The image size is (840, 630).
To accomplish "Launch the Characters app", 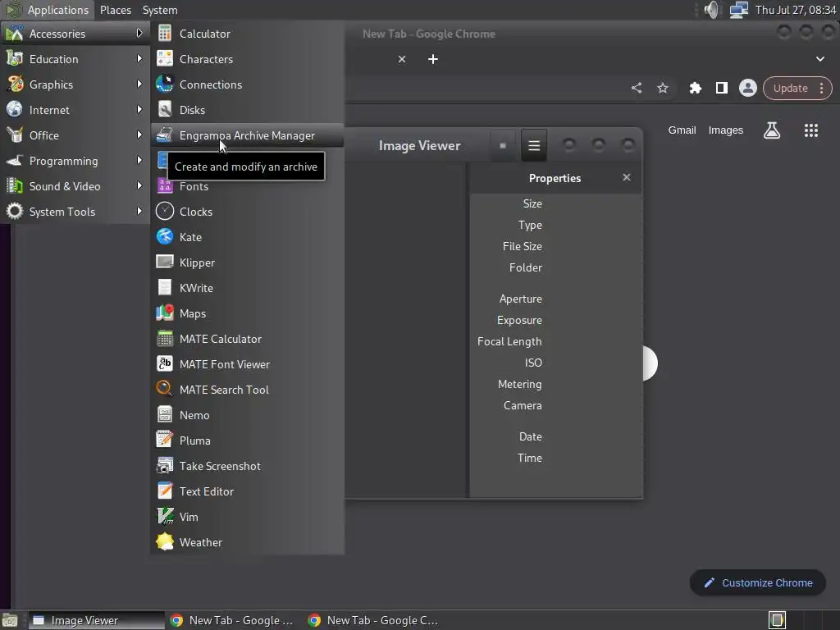I will (x=247, y=59).
